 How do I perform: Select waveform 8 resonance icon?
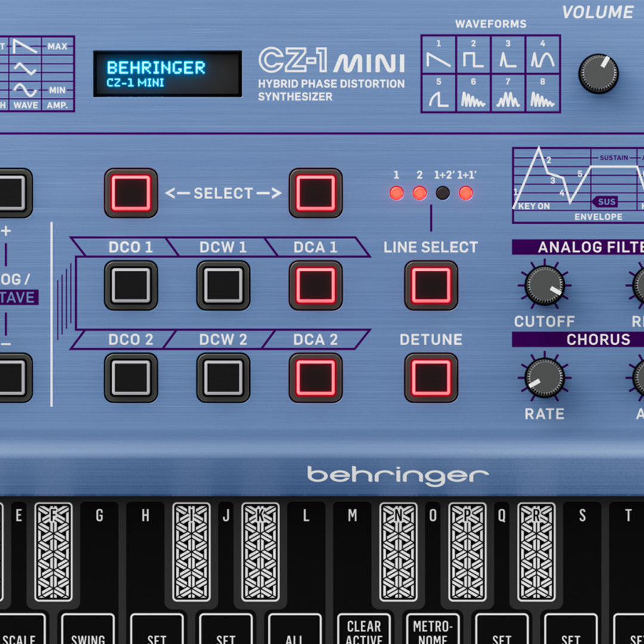pyautogui.click(x=543, y=99)
